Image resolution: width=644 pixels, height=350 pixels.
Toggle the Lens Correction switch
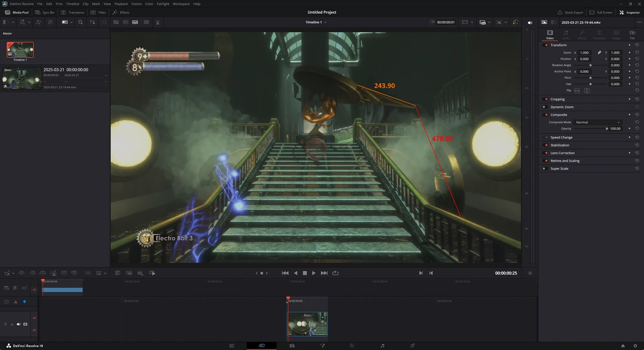pos(546,153)
